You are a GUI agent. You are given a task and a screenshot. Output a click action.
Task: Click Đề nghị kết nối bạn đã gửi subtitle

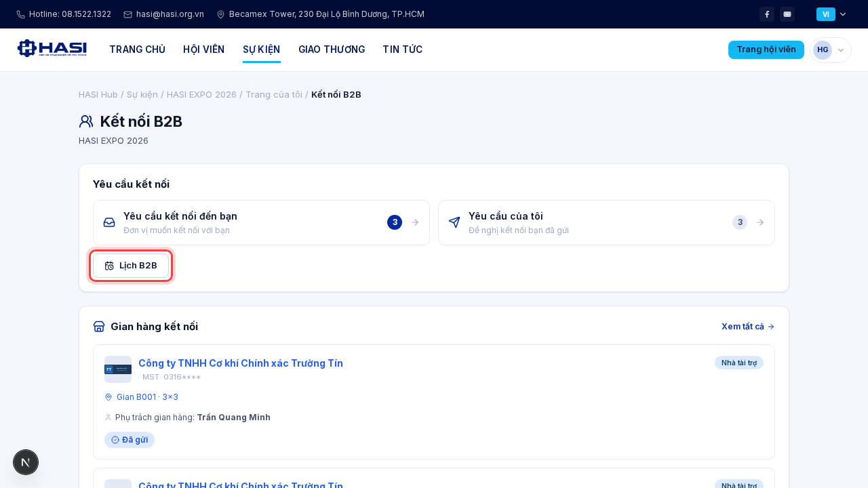pyautogui.click(x=519, y=230)
